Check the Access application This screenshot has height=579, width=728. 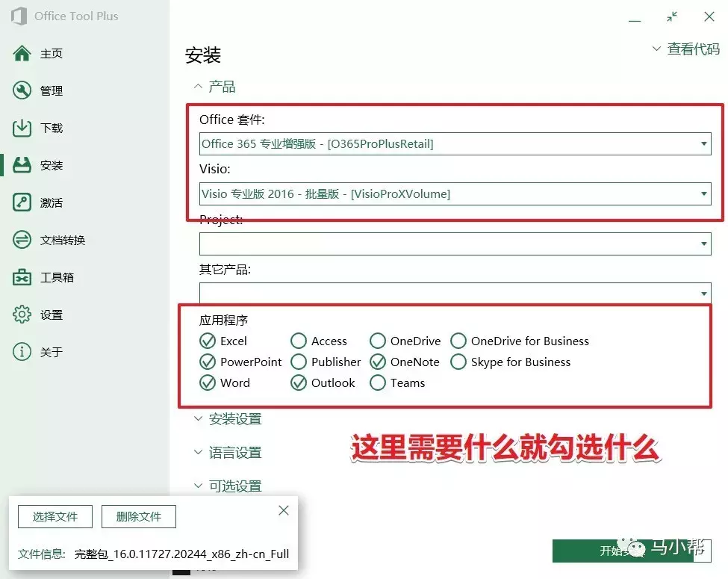coord(299,341)
